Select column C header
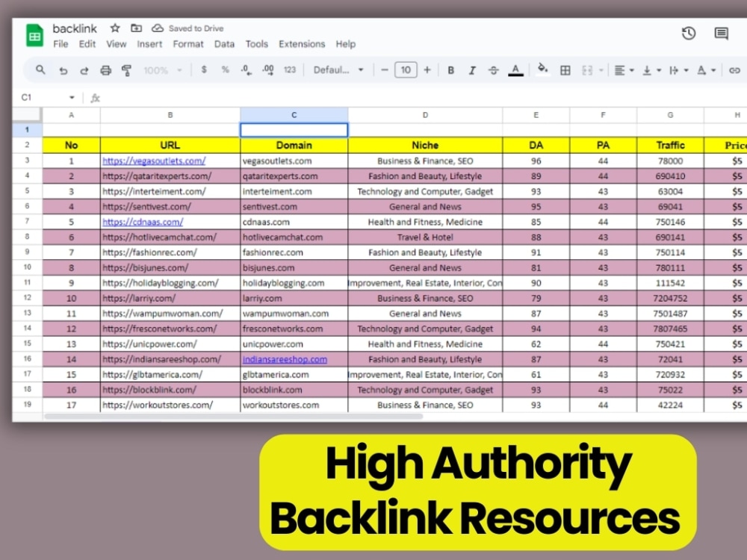Viewport: 747px width, 560px height. click(x=294, y=115)
